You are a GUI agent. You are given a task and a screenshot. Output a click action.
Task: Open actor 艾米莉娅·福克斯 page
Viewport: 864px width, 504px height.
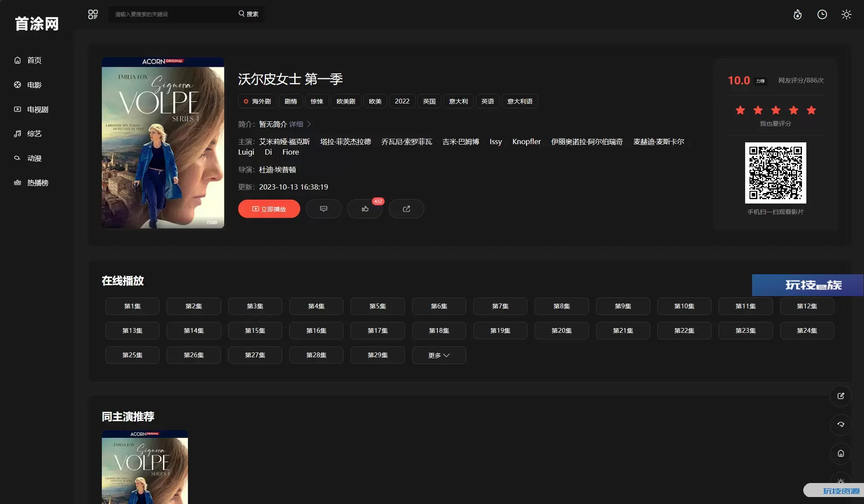[285, 142]
